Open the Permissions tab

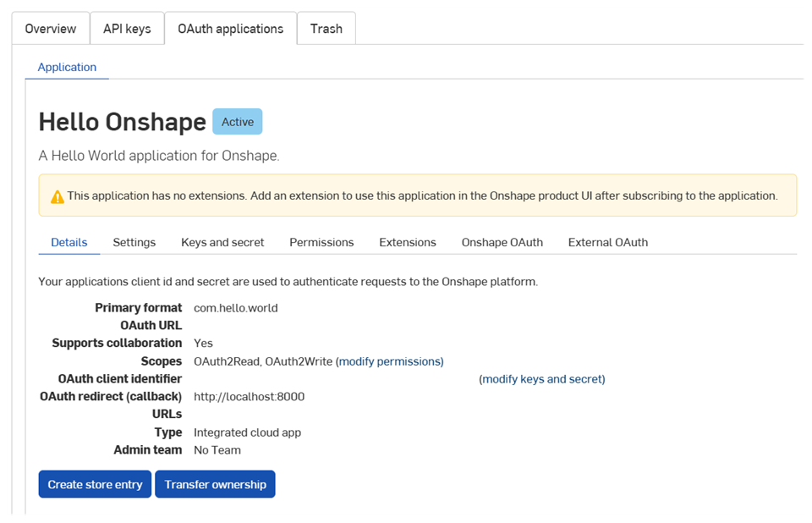(x=321, y=243)
